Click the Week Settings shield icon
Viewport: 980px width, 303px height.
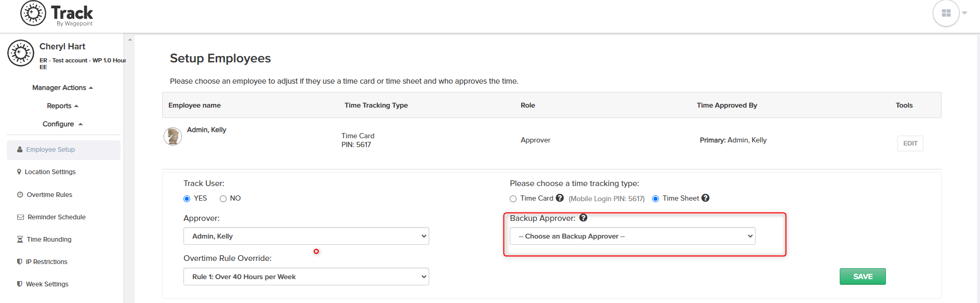20,284
